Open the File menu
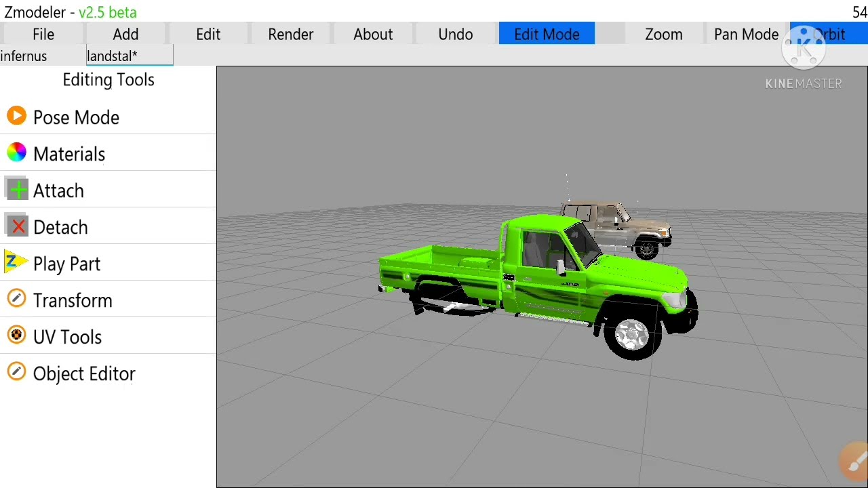The height and width of the screenshot is (488, 868). point(43,34)
